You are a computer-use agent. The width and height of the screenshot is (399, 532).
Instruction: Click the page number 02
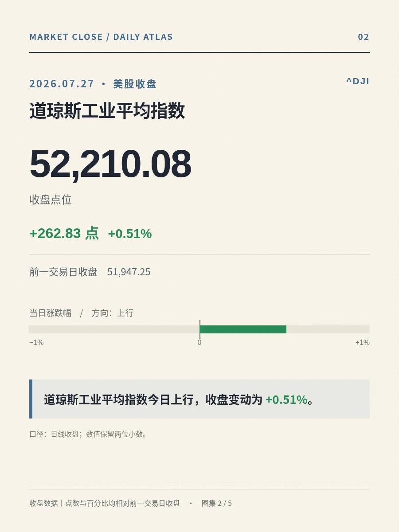click(364, 37)
